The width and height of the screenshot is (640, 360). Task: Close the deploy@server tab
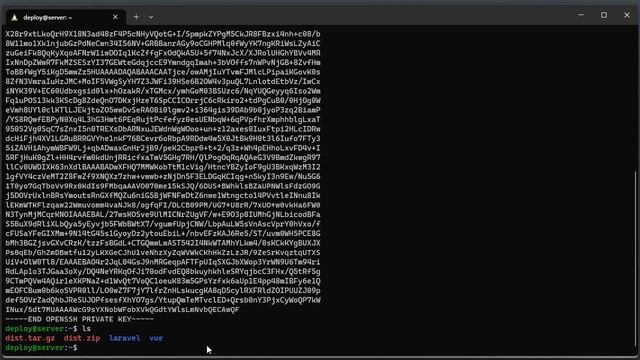[x=115, y=17]
